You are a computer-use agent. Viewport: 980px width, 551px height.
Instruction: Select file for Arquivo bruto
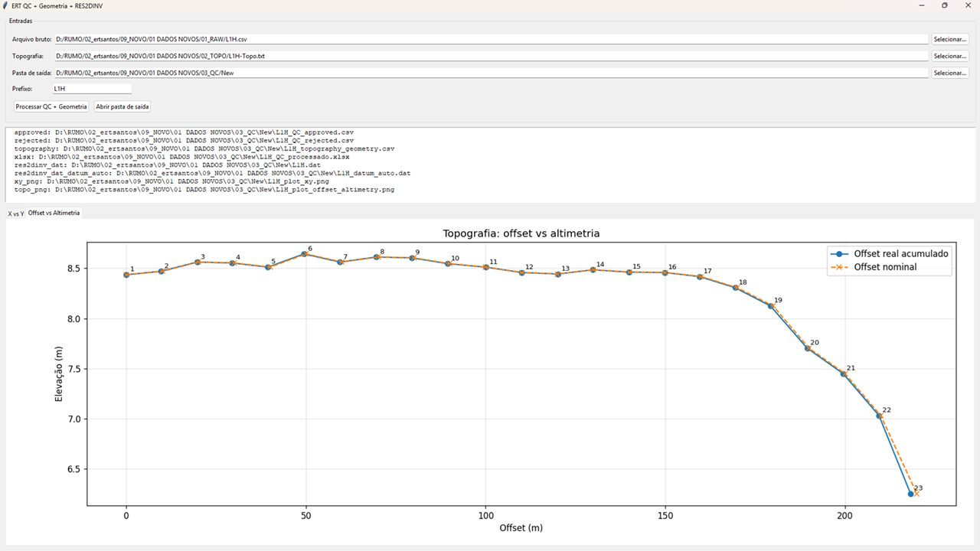pos(949,39)
